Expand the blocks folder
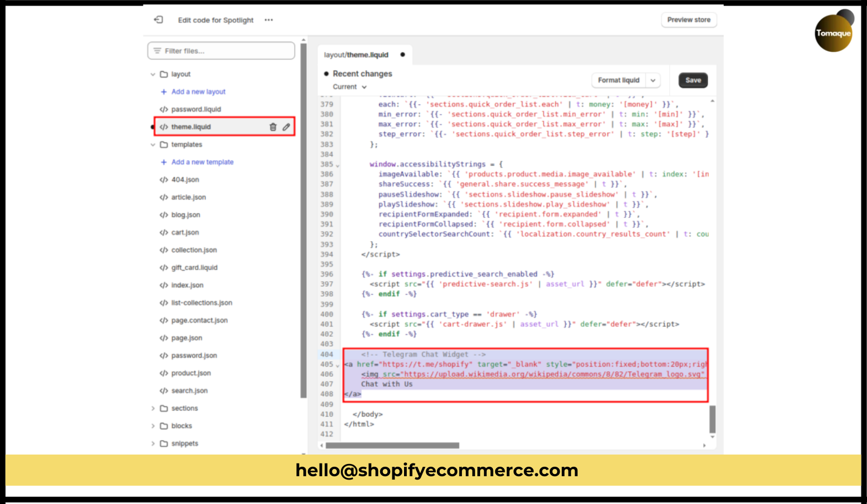 (x=153, y=426)
